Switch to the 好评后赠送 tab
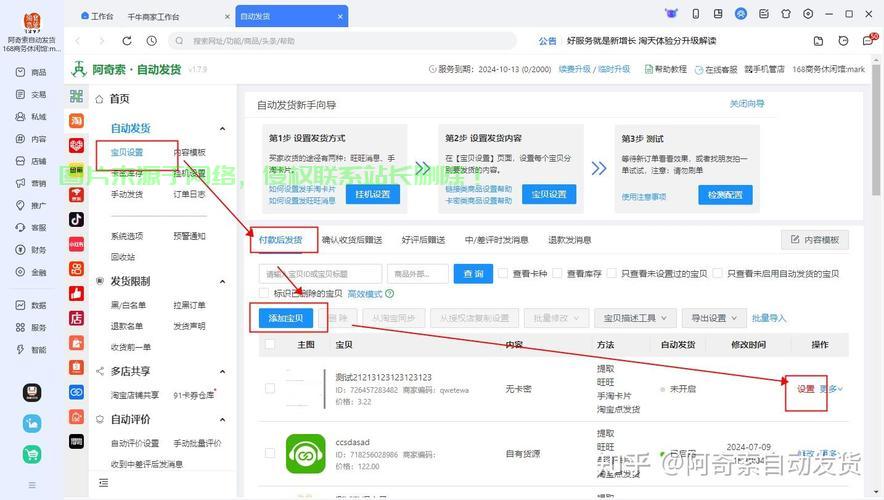The width and height of the screenshot is (884, 500). click(x=423, y=240)
